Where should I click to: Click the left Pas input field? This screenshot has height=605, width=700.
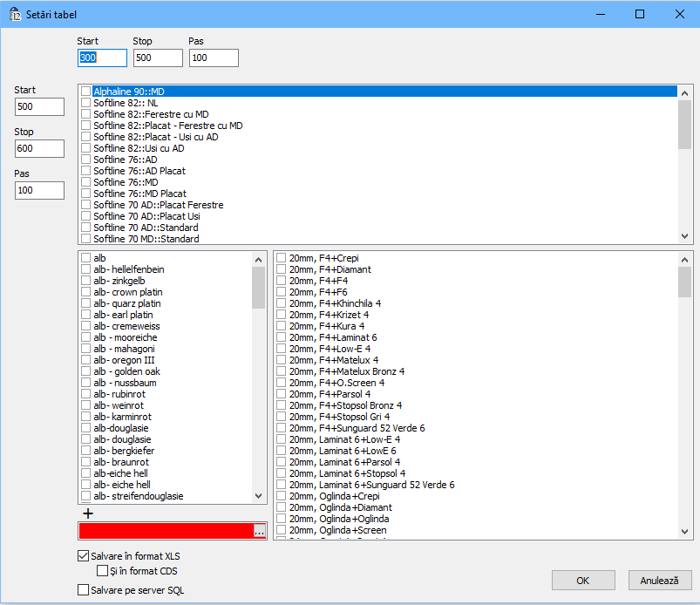tap(39, 190)
